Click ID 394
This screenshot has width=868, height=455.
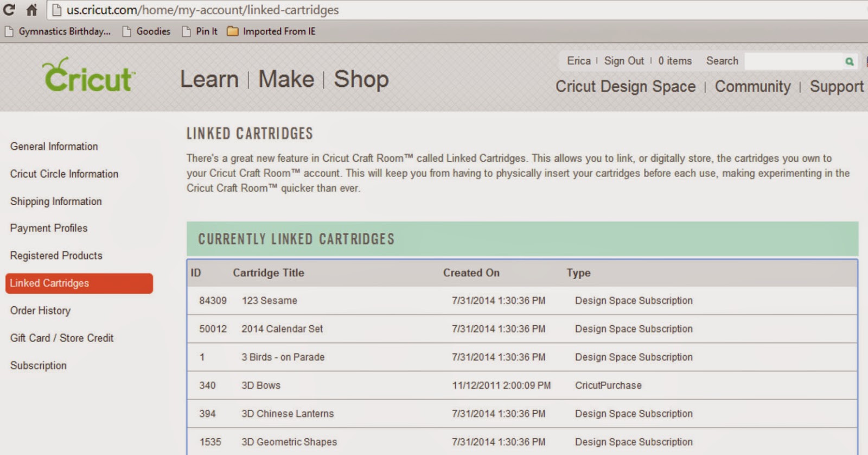coord(207,414)
